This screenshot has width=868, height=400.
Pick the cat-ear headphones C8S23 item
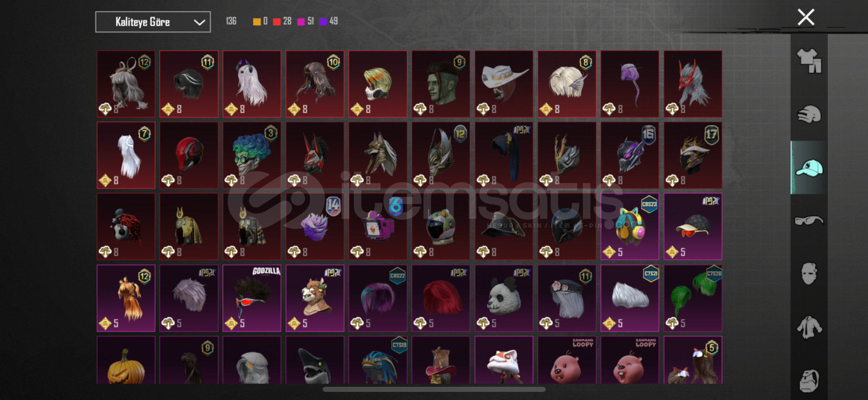click(x=630, y=227)
